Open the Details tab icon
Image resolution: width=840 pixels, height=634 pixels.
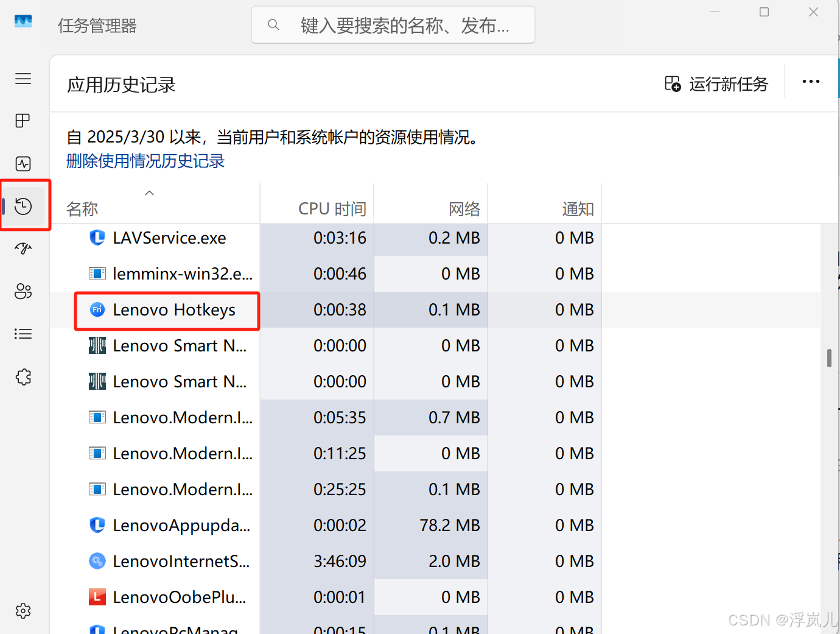[23, 334]
